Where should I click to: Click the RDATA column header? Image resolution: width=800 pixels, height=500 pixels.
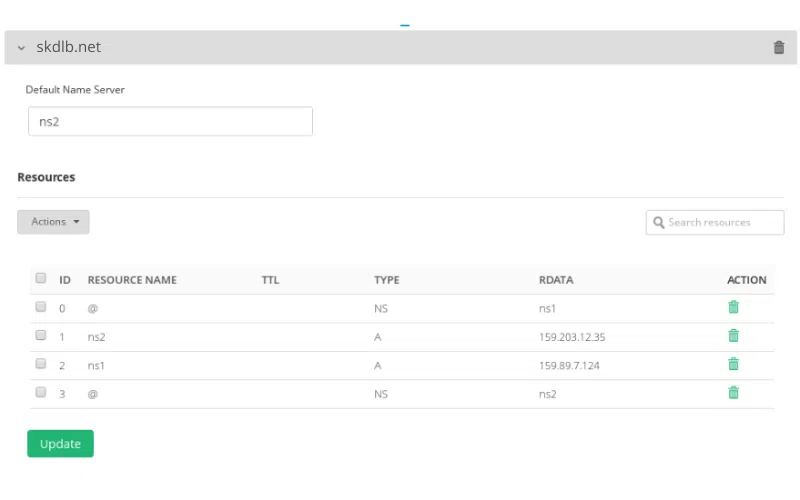(556, 280)
